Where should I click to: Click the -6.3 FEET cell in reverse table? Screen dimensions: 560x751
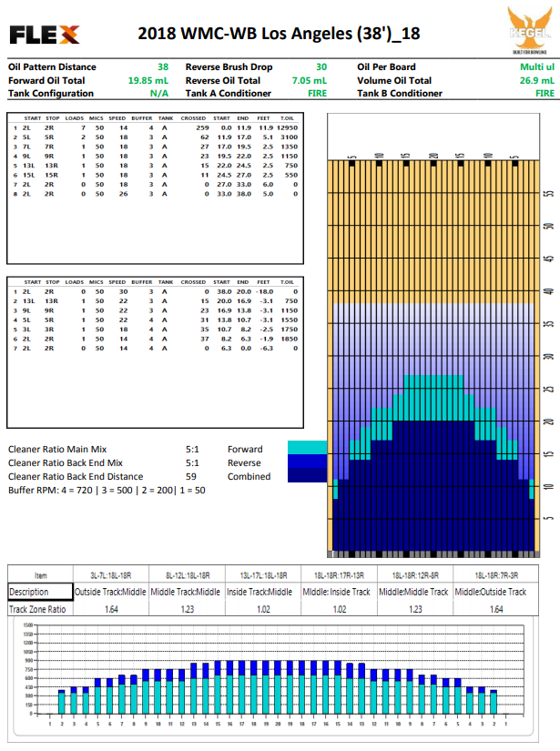coord(266,349)
